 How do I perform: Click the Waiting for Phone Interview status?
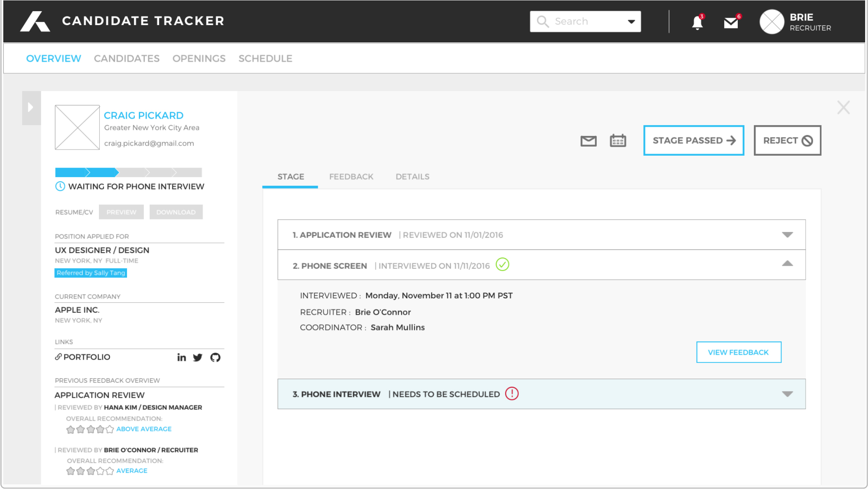(136, 187)
